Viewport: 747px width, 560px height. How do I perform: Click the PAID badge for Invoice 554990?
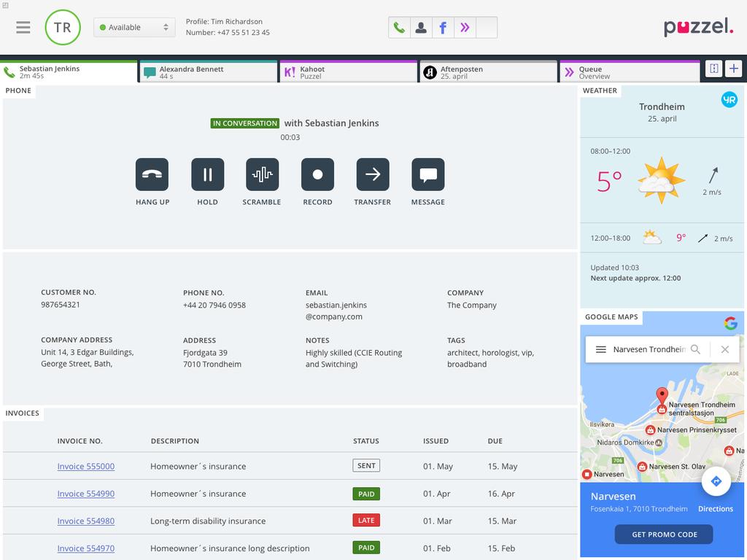(366, 494)
